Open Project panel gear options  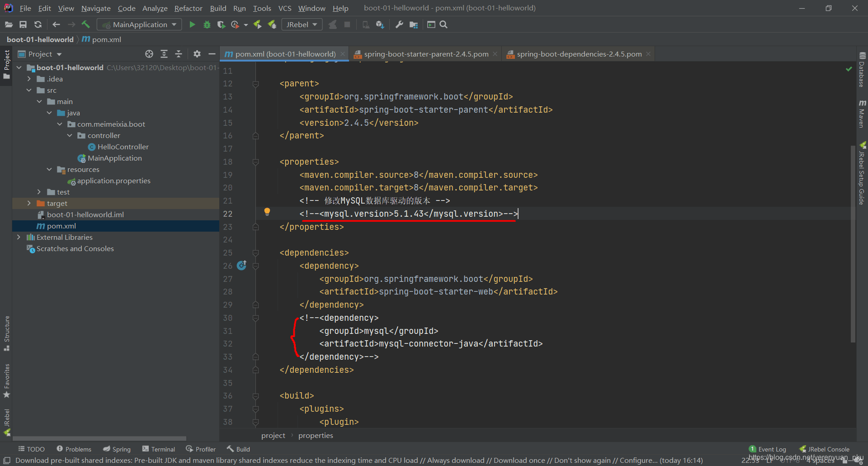197,54
